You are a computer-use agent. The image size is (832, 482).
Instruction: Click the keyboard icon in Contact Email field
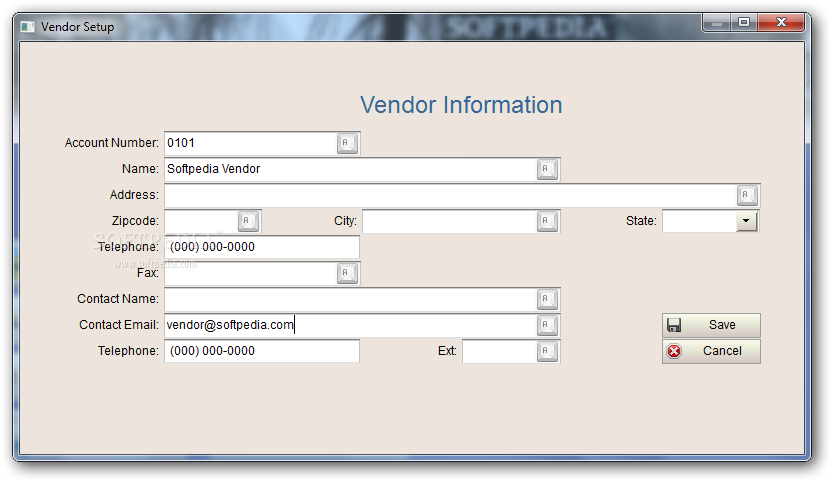click(x=547, y=325)
